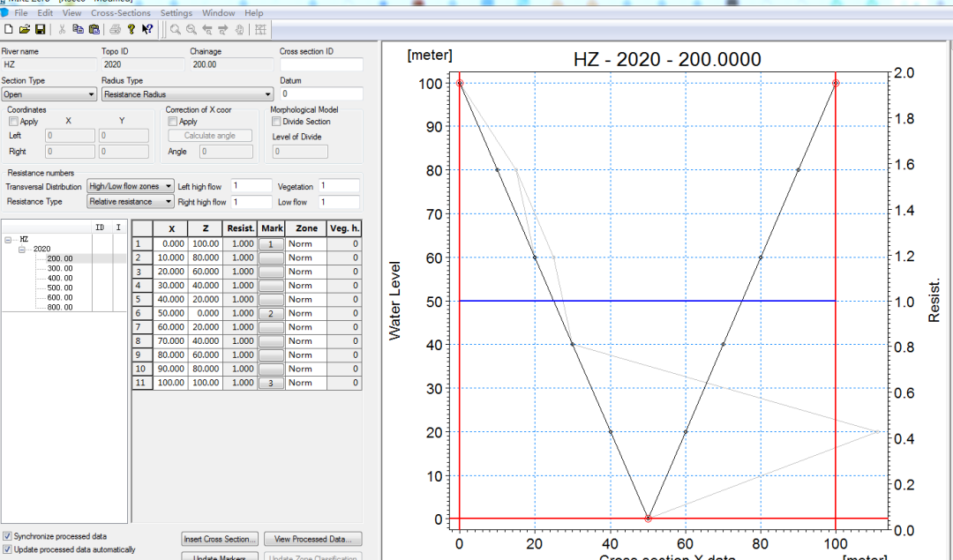Click the Z cell 60.000 in row 3

(206, 272)
